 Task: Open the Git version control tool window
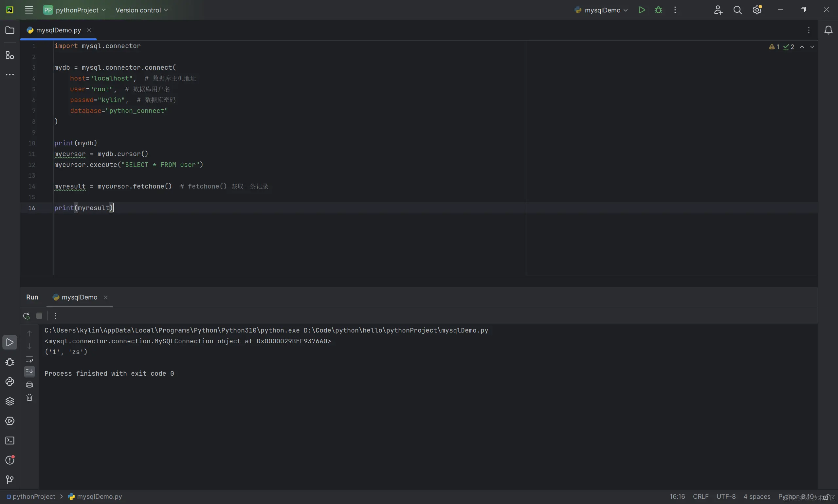[x=10, y=479]
